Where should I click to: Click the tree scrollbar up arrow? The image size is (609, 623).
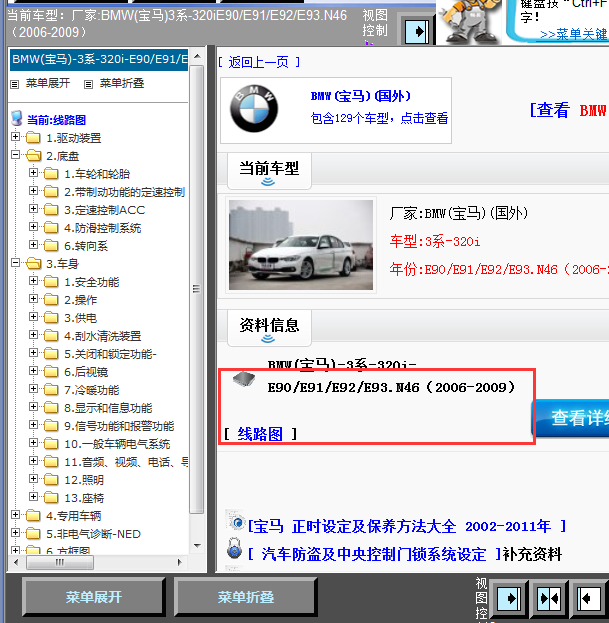197,56
